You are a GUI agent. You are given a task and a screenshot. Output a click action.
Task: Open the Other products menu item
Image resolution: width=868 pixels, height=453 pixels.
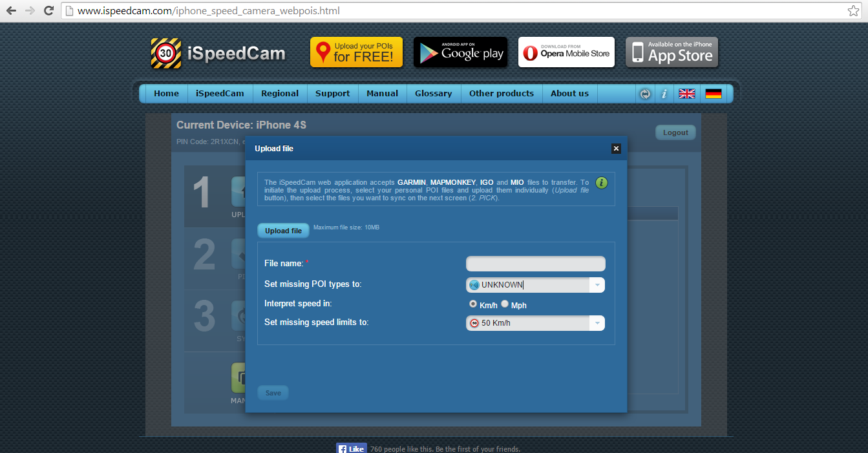coord(502,94)
